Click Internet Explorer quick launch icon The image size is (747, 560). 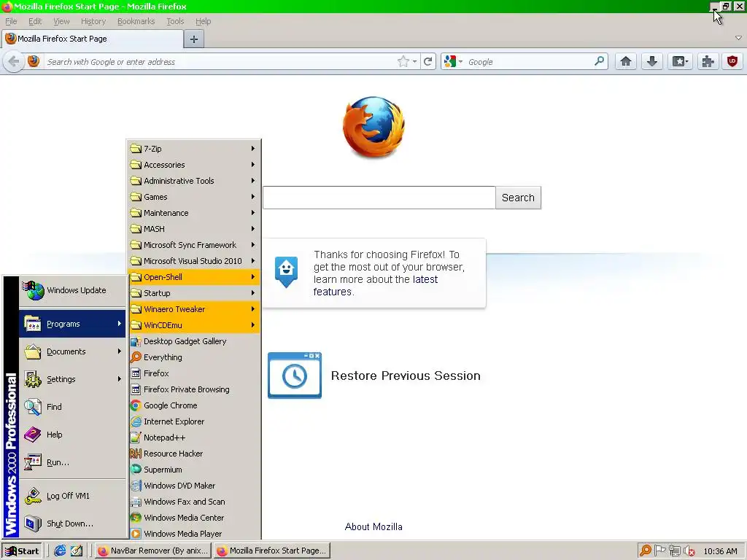pos(60,551)
